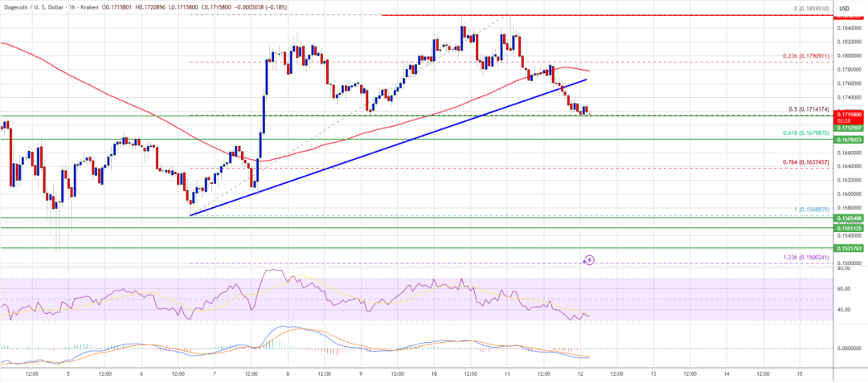Viewport: 868px width, 383px height.
Task: Click the green 0.1565408 price tag
Action: [850, 218]
